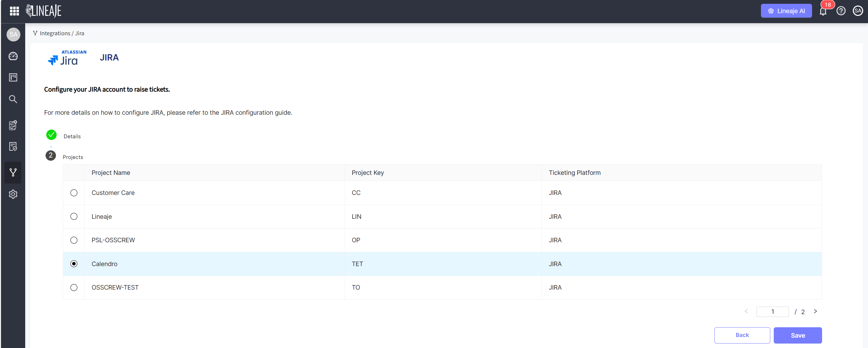Open the settings gear sidebar icon

pyautogui.click(x=13, y=194)
